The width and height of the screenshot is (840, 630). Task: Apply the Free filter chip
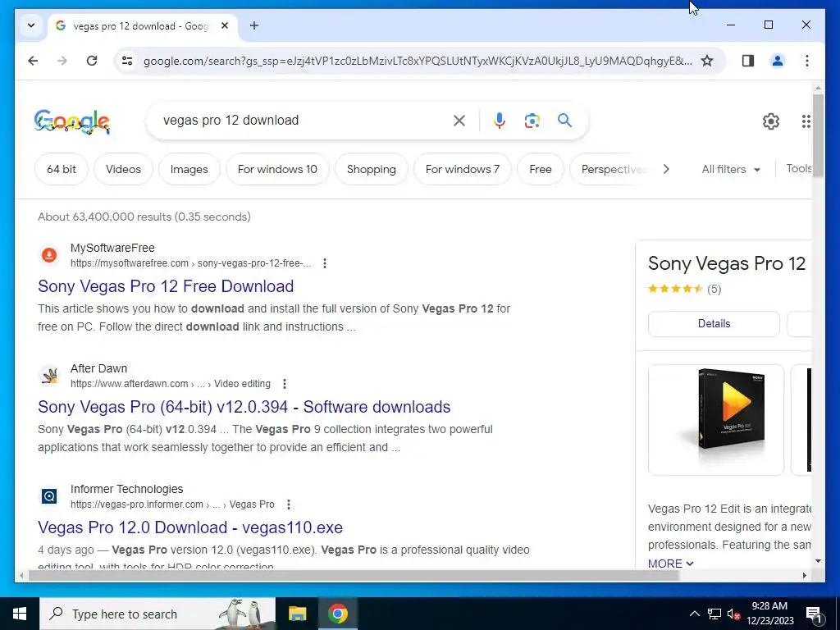(541, 169)
